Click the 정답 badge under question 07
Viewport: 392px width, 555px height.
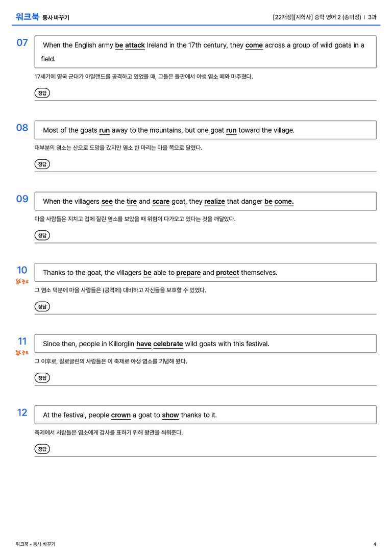click(x=42, y=93)
